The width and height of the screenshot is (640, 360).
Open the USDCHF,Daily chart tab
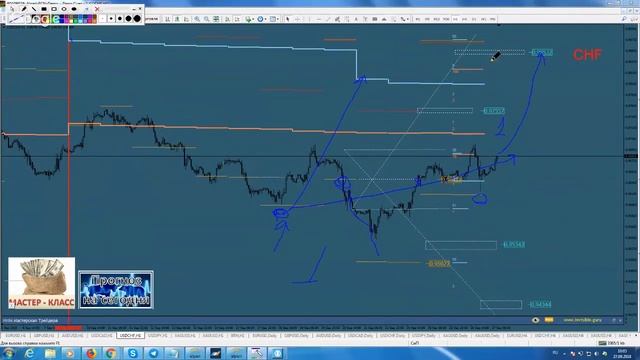[393, 336]
